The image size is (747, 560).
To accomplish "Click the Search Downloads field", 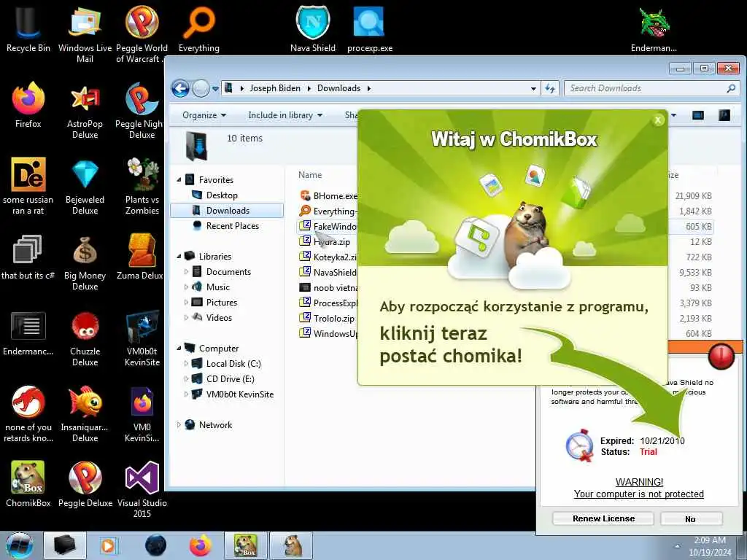I will (x=651, y=88).
